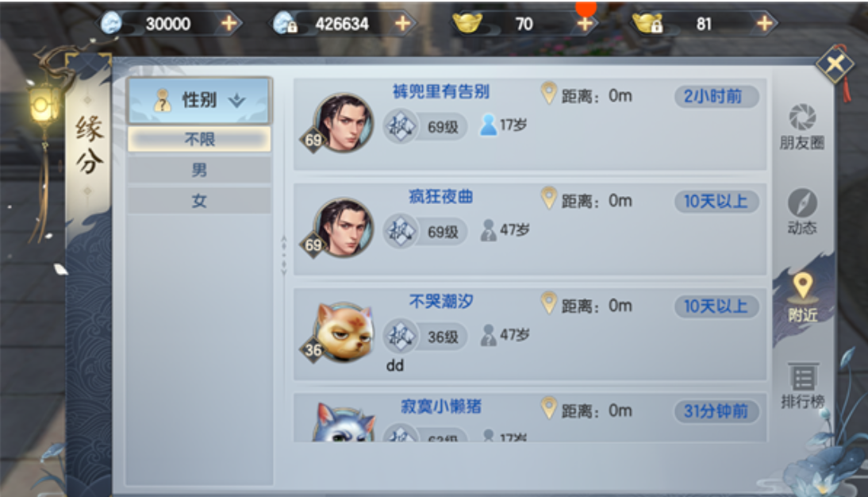The image size is (868, 497).
Task: Open the 朋友圈 moments icon
Action: pyautogui.click(x=801, y=127)
